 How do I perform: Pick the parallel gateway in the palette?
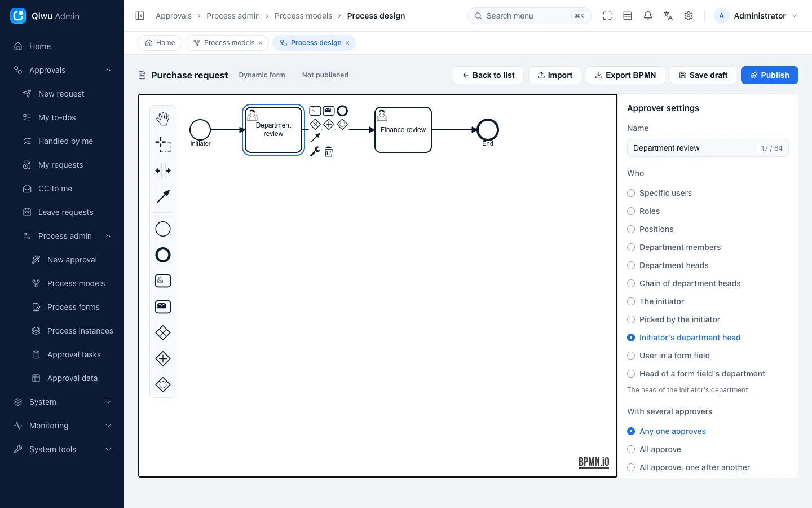pos(163,359)
